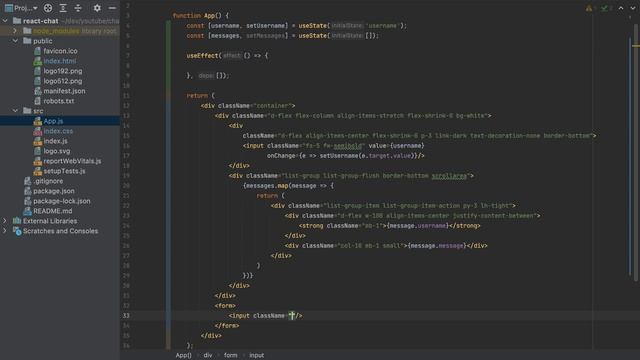Viewport: 640px width, 360px height.
Task: Click the README.md file icon
Action: (x=27, y=211)
